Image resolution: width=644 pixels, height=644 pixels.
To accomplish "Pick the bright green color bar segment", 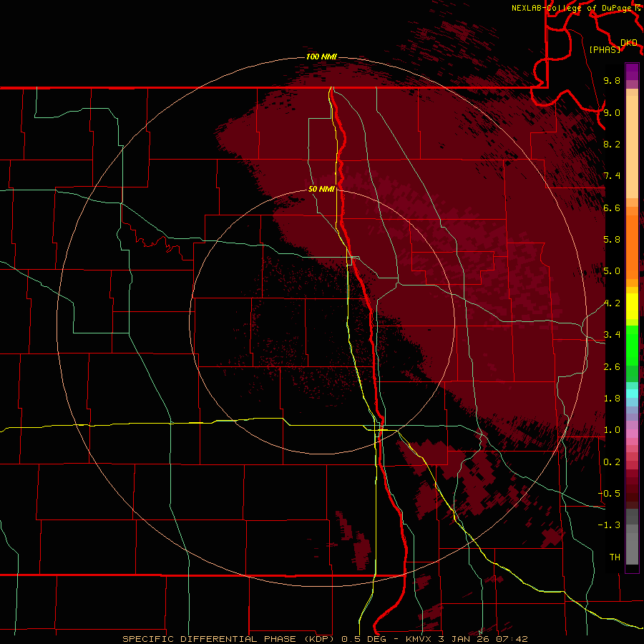I will coord(632,345).
